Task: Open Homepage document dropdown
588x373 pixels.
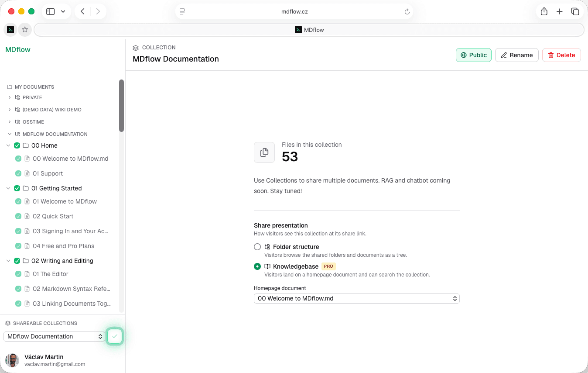Action: (x=357, y=298)
